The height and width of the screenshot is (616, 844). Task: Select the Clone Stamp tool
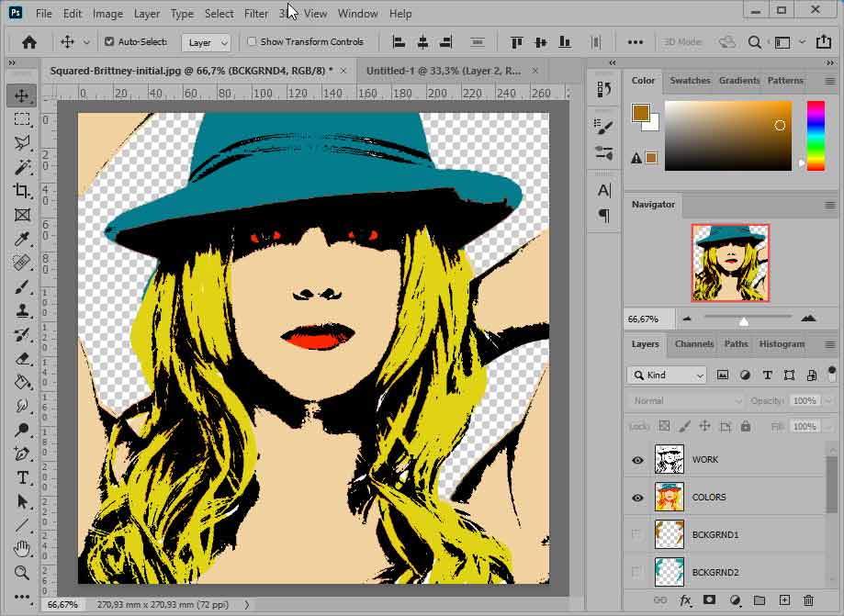(21, 310)
